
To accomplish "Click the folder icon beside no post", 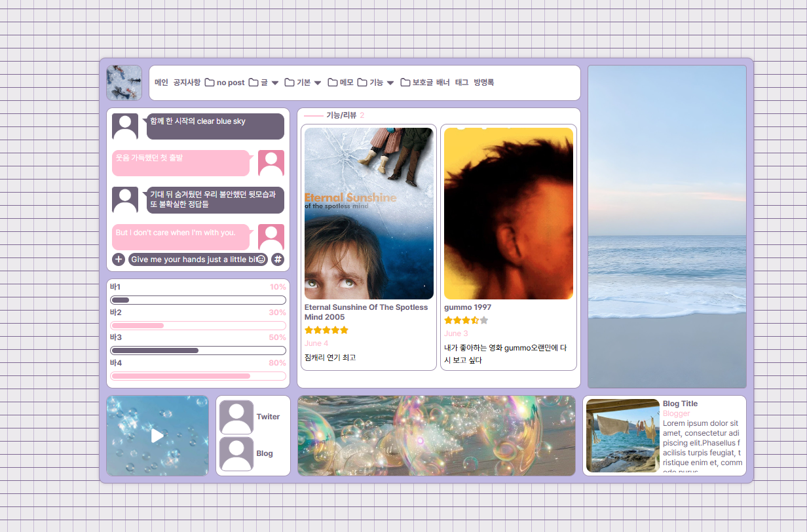I will coord(210,83).
